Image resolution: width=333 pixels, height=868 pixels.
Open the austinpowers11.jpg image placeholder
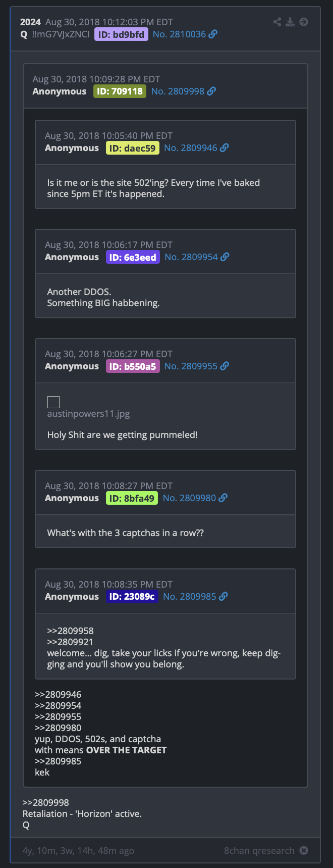53,402
